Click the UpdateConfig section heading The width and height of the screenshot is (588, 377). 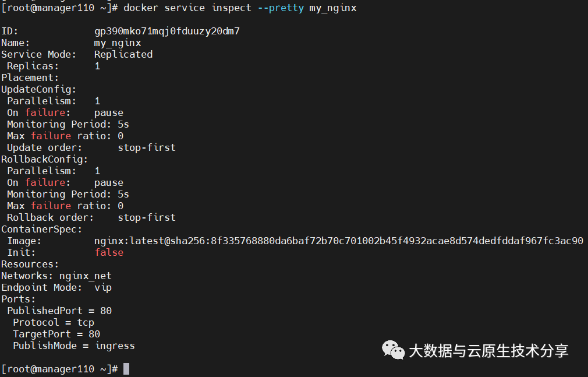click(38, 90)
